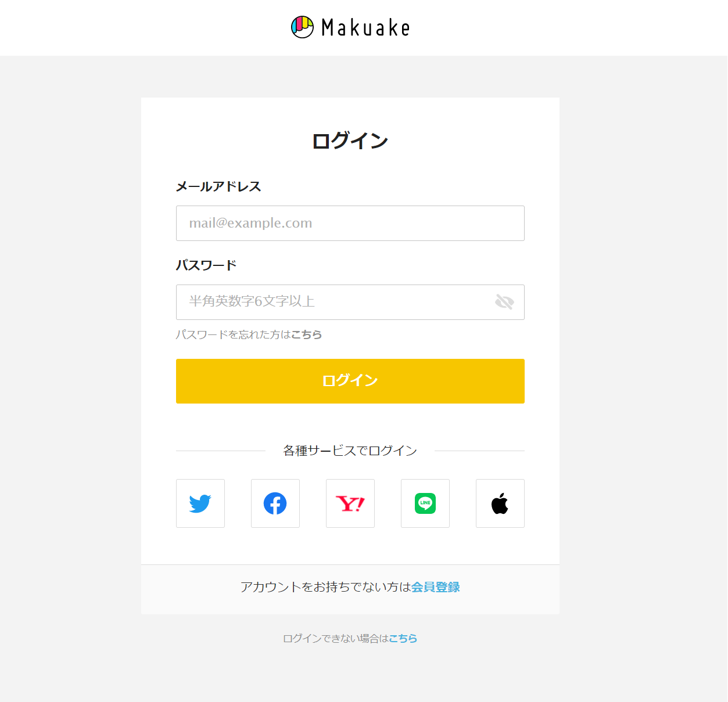Click the 各種サービスでログイン divider text
Viewport: 728px width, 702px height.
(x=350, y=451)
